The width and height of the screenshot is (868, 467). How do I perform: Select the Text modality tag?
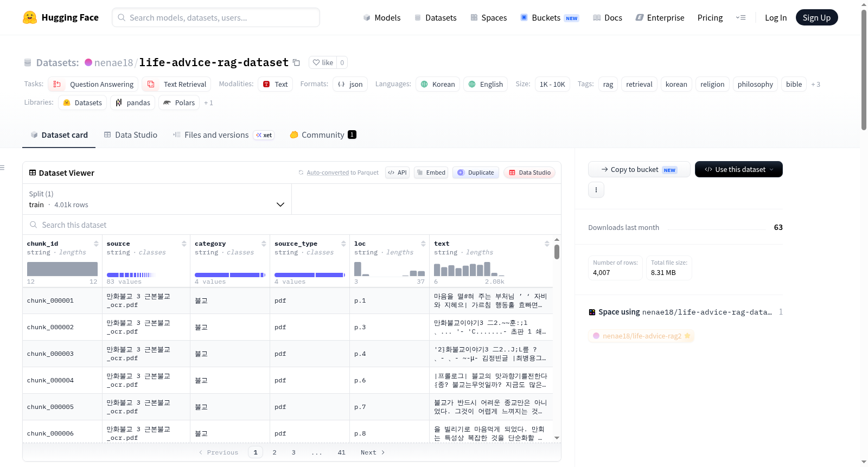275,84
